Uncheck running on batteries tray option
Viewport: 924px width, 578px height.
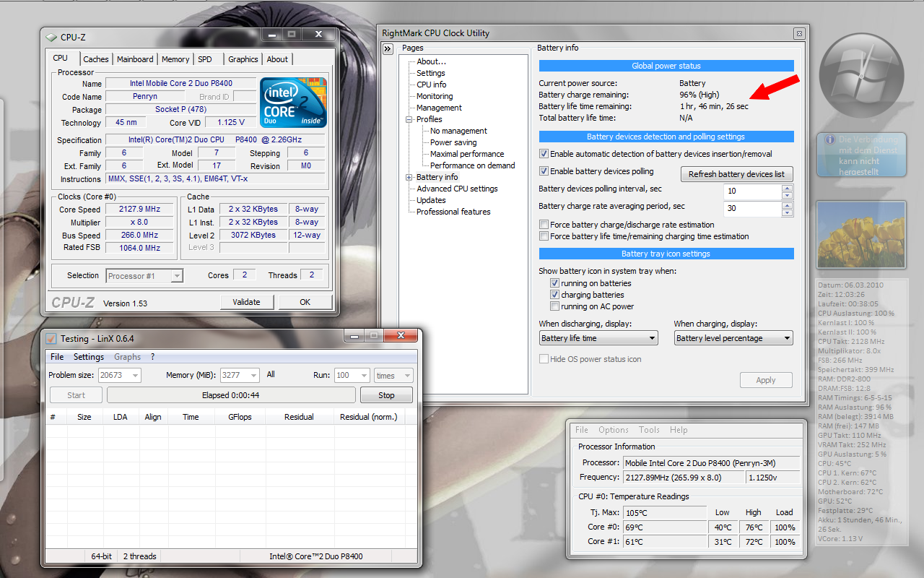click(554, 283)
